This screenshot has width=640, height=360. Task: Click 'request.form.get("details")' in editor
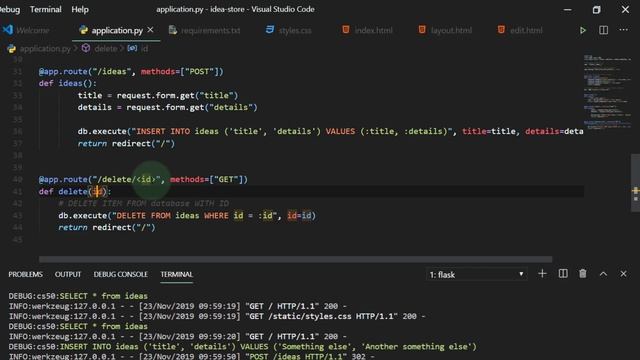[x=192, y=107]
